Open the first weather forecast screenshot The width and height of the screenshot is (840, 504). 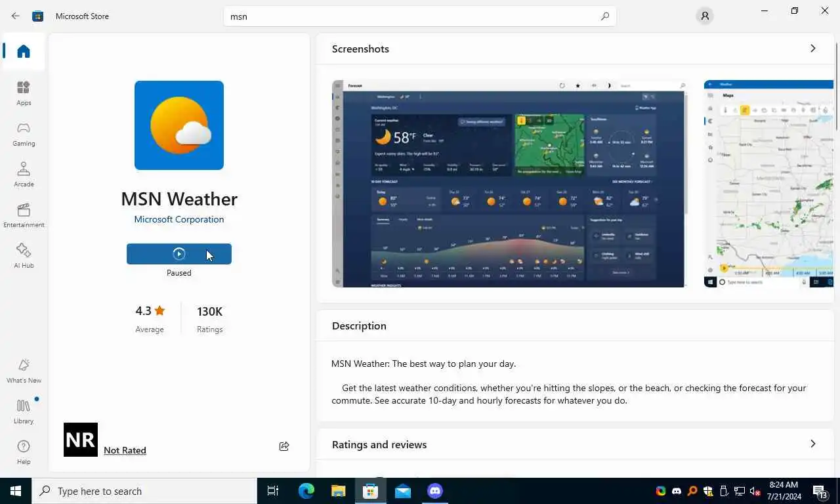coord(509,184)
